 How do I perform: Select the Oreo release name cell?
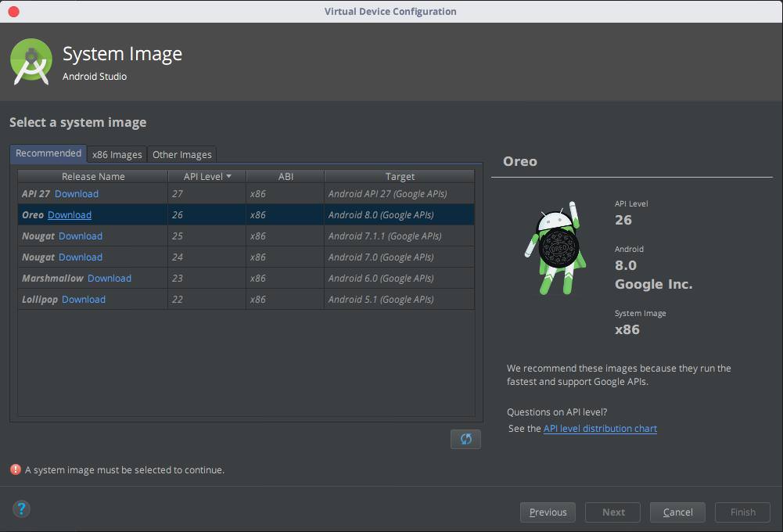tap(93, 215)
